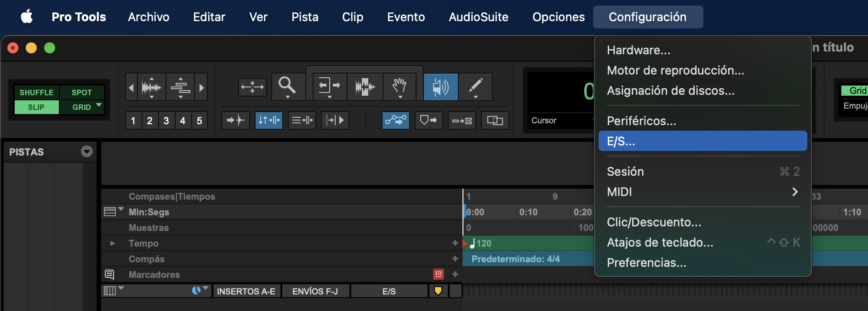This screenshot has width=868, height=311.
Task: Enable SPOT edit mode
Action: click(81, 92)
